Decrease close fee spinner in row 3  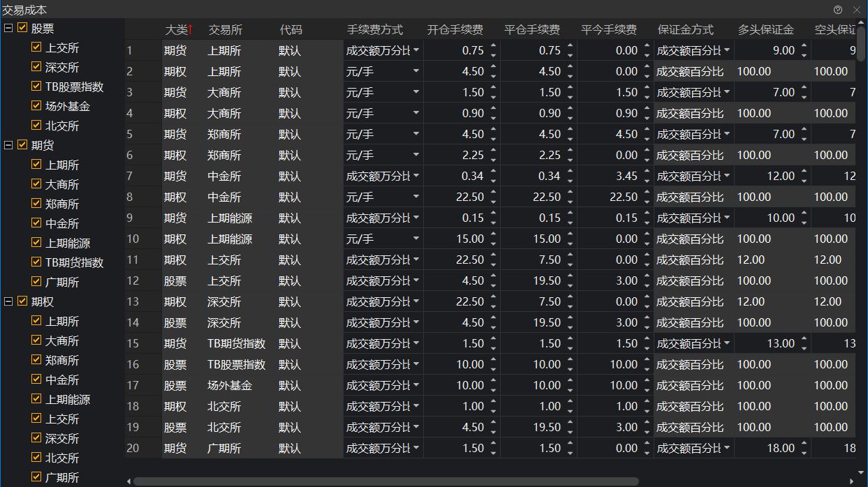571,97
